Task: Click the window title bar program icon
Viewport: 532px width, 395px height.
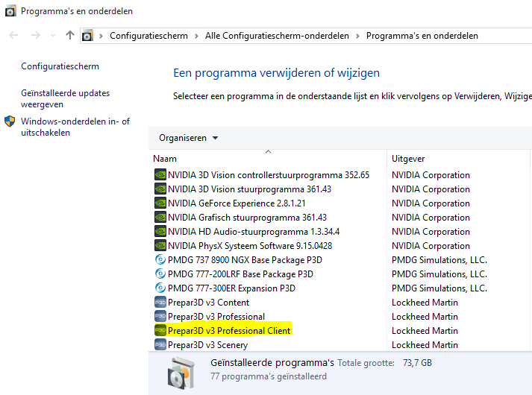Action: coord(10,11)
